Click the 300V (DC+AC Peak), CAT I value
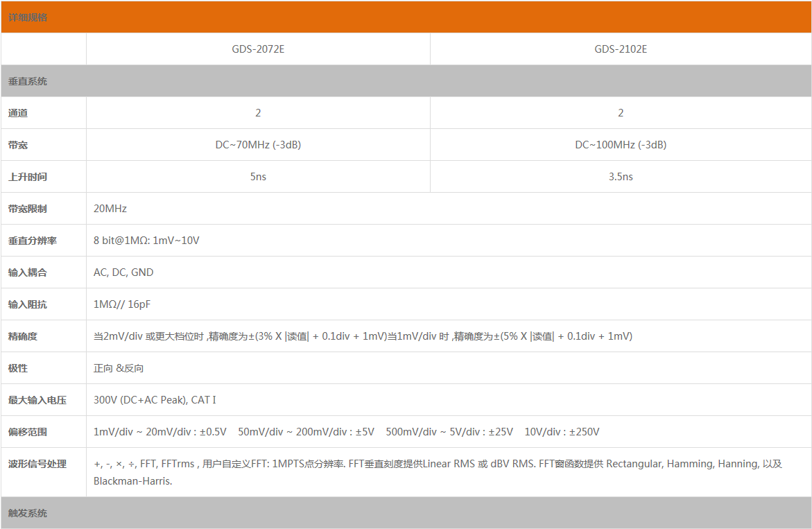The height and width of the screenshot is (529, 812). pos(155,400)
